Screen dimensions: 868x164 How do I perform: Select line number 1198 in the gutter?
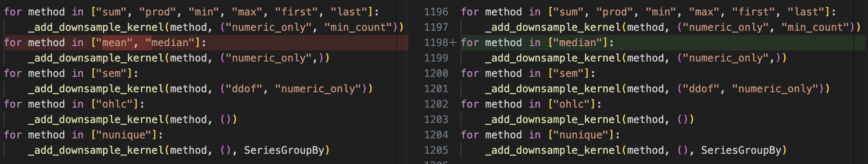pyautogui.click(x=436, y=43)
